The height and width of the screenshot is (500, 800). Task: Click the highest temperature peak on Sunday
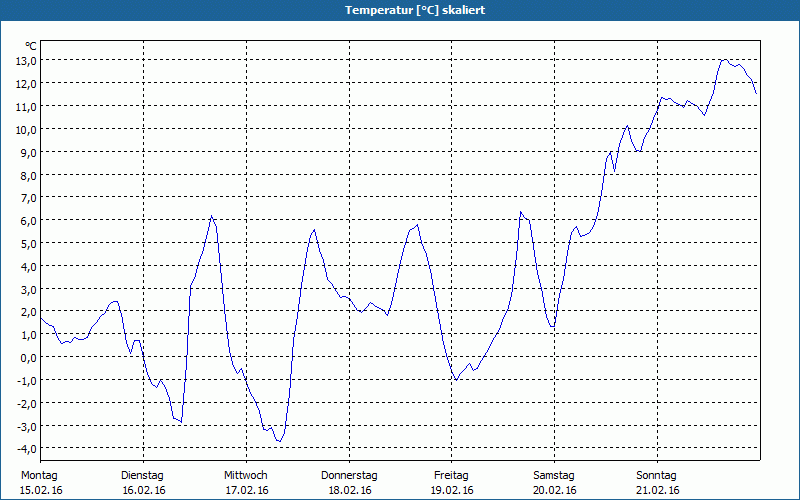click(724, 60)
